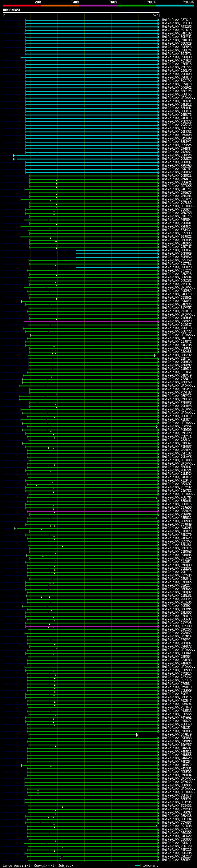
Task: Select hit label UniRef100_C4EF10
Action: (x=177, y=294)
